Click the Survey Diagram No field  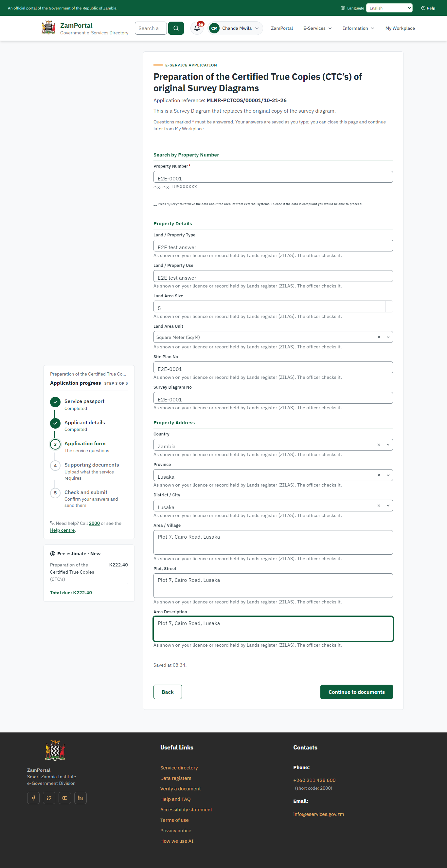(273, 398)
